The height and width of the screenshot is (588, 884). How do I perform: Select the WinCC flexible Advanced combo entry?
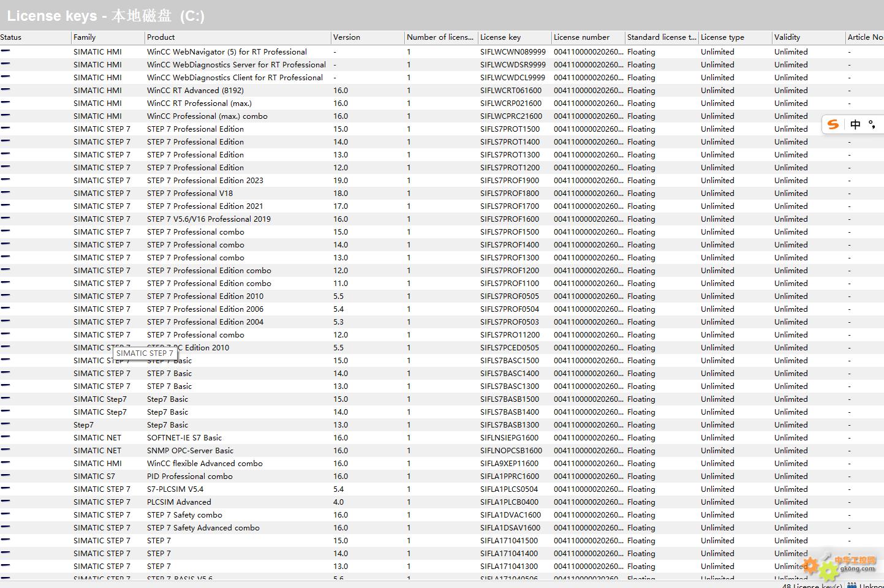pos(204,464)
